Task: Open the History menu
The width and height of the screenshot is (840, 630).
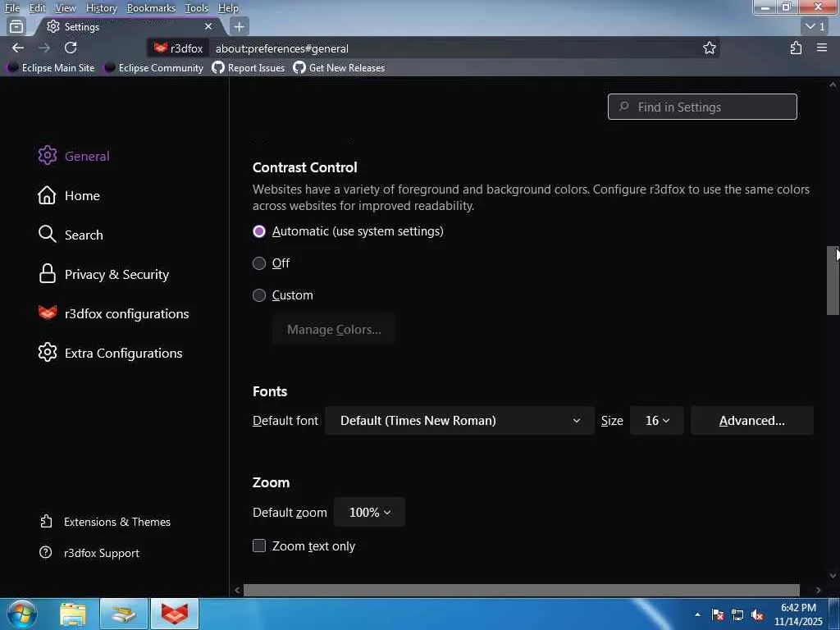Action: point(101,8)
